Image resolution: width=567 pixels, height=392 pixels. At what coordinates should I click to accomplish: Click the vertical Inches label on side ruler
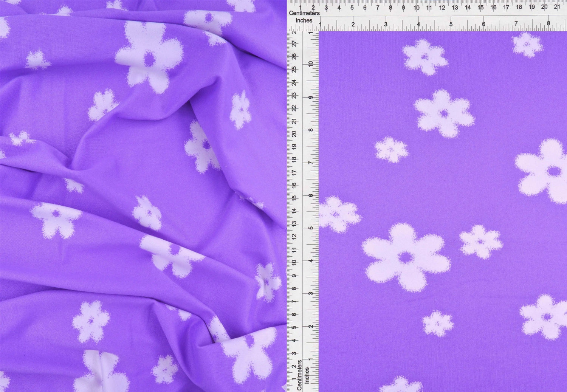click(x=307, y=375)
